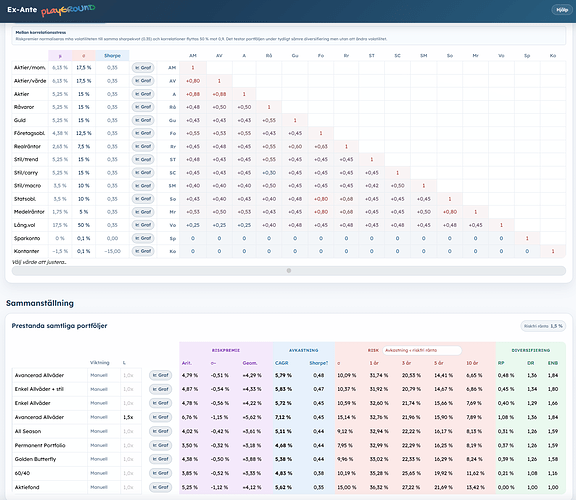This screenshot has height=500, width=576.
Task: Click the Riskfri ränta 1,5 % field
Action: pyautogui.click(x=543, y=326)
